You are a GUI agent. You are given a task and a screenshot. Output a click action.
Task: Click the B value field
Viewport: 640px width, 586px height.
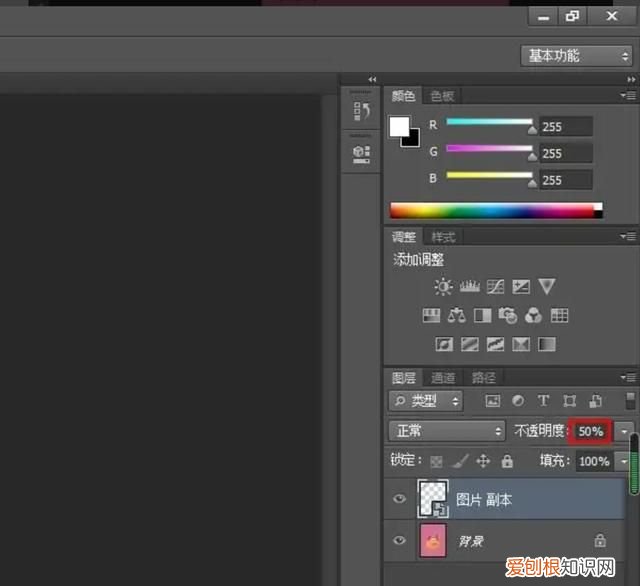[566, 180]
